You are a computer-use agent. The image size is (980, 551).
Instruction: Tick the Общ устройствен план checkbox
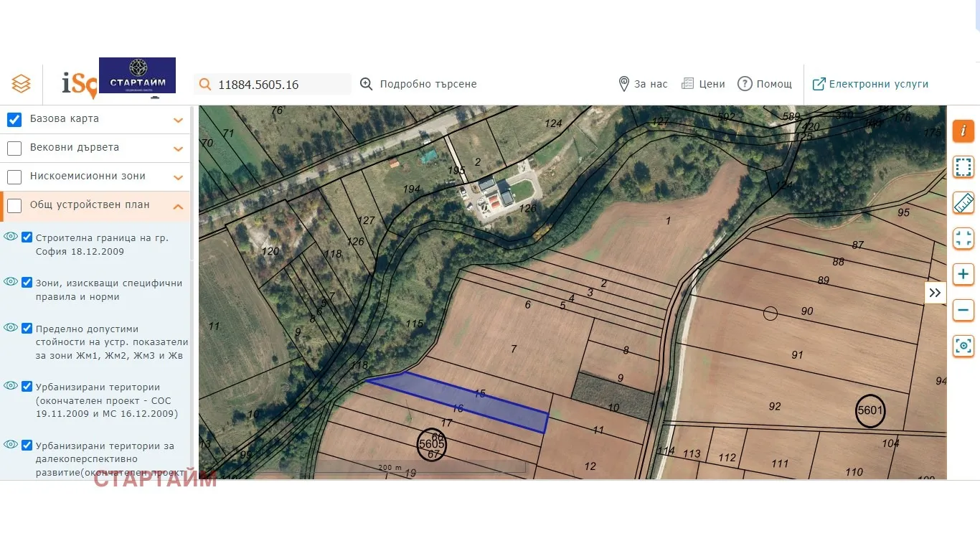click(x=14, y=206)
